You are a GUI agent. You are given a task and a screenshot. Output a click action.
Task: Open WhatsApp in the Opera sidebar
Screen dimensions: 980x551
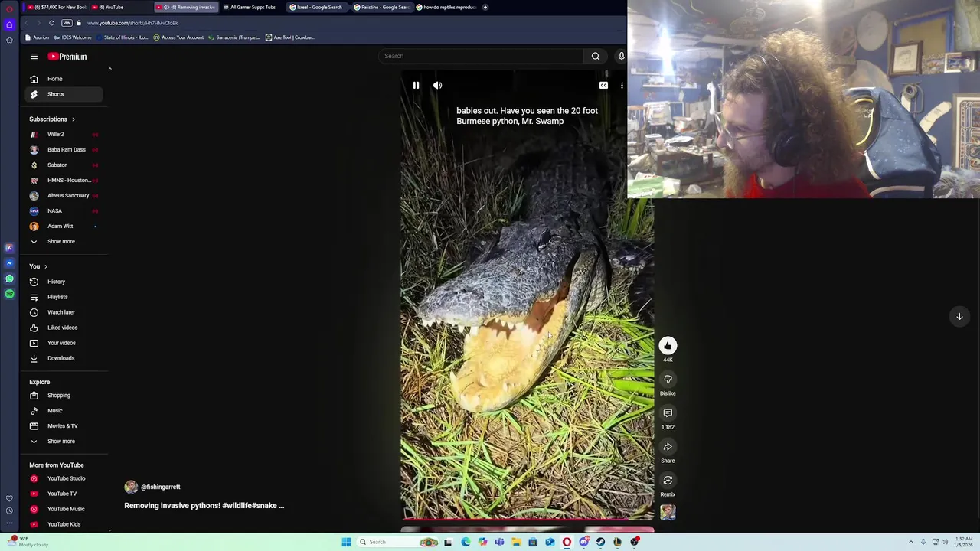point(9,279)
